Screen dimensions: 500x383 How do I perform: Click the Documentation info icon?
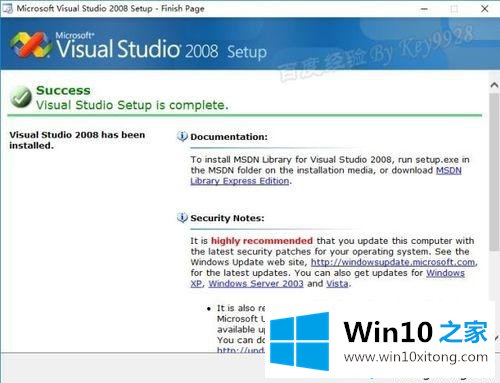point(182,136)
